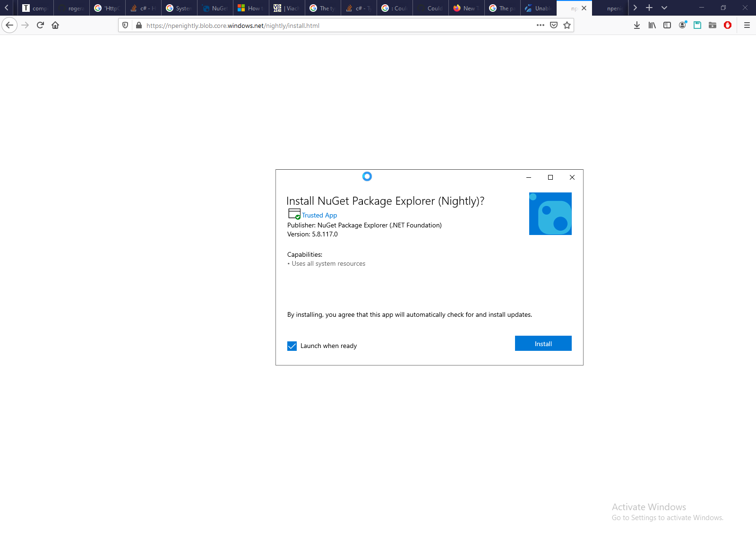Maximize the installer dialog
The height and width of the screenshot is (548, 756).
(x=550, y=177)
